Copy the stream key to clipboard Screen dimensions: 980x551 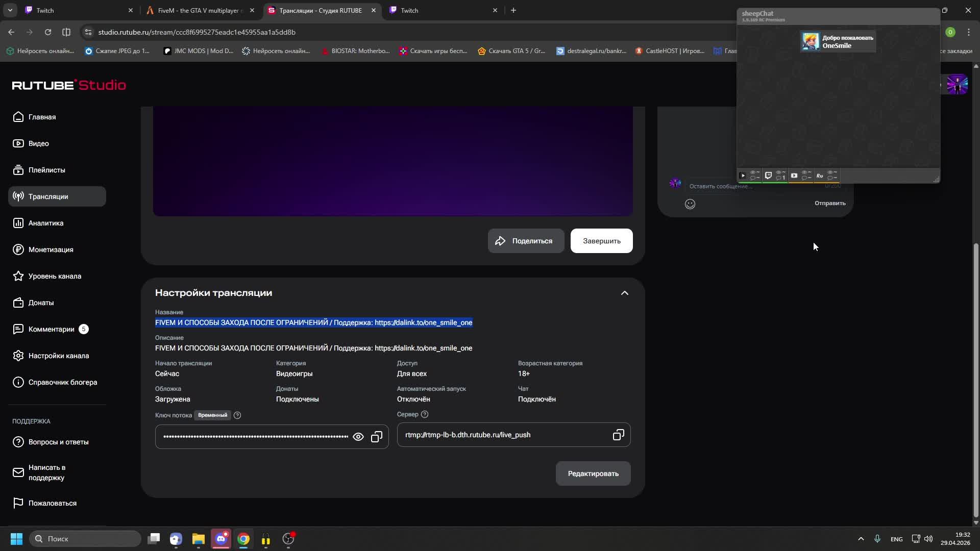[x=377, y=437]
